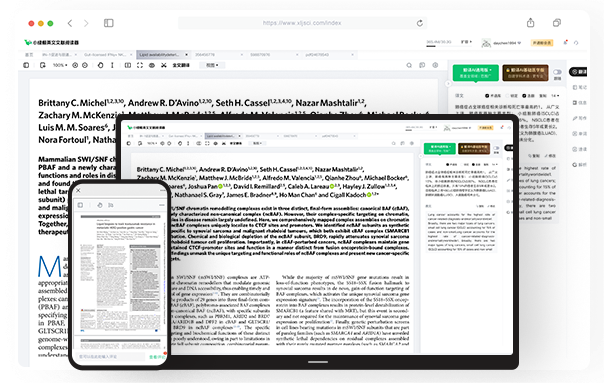
Task: Go back with the browser back arrow
Action: pos(70,23)
